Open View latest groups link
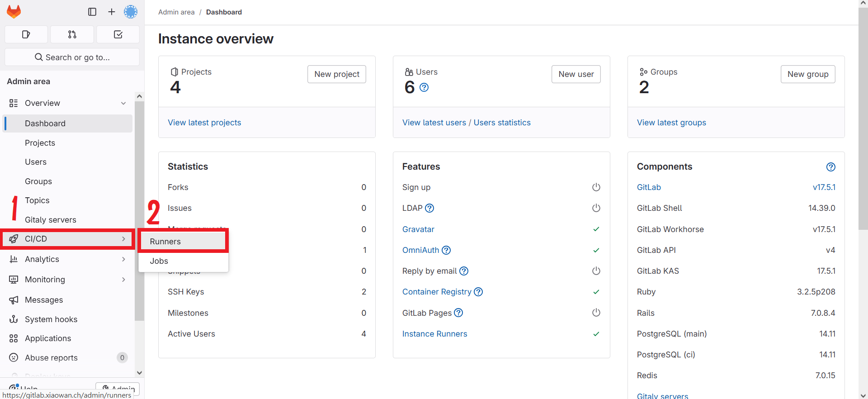This screenshot has width=868, height=399. pyautogui.click(x=671, y=123)
